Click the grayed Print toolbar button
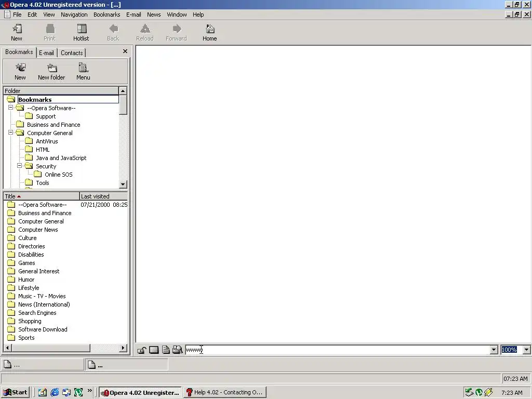Viewport: 532px width, 399px height. tap(49, 33)
